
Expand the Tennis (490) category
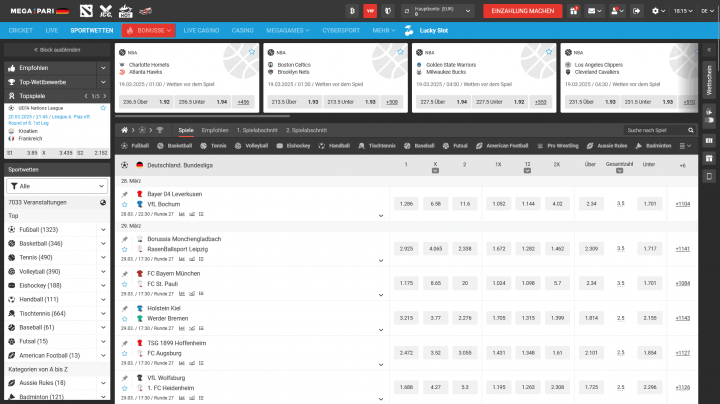coord(103,258)
